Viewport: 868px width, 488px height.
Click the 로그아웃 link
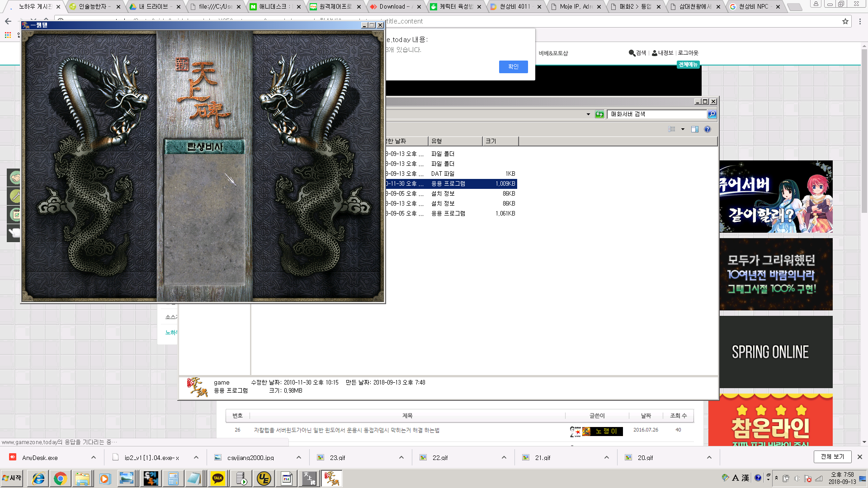[x=688, y=53]
